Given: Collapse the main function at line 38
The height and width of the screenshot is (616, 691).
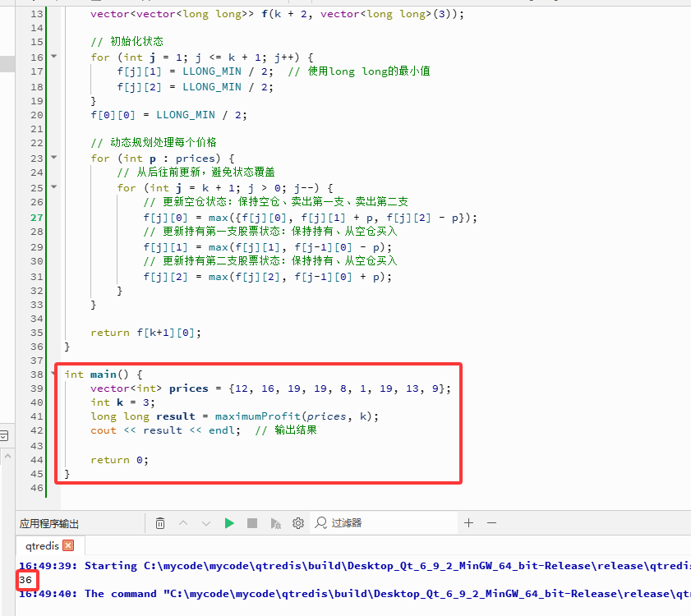Looking at the screenshot, I should 53,374.
